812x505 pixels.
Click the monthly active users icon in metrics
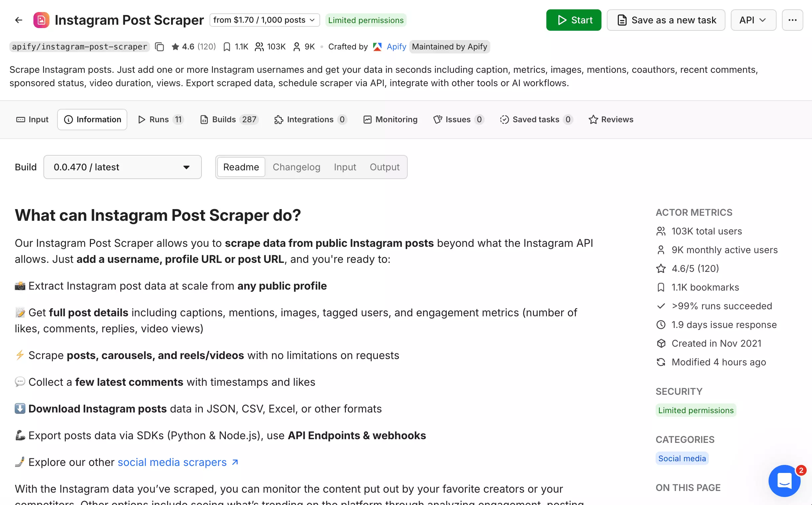(661, 250)
